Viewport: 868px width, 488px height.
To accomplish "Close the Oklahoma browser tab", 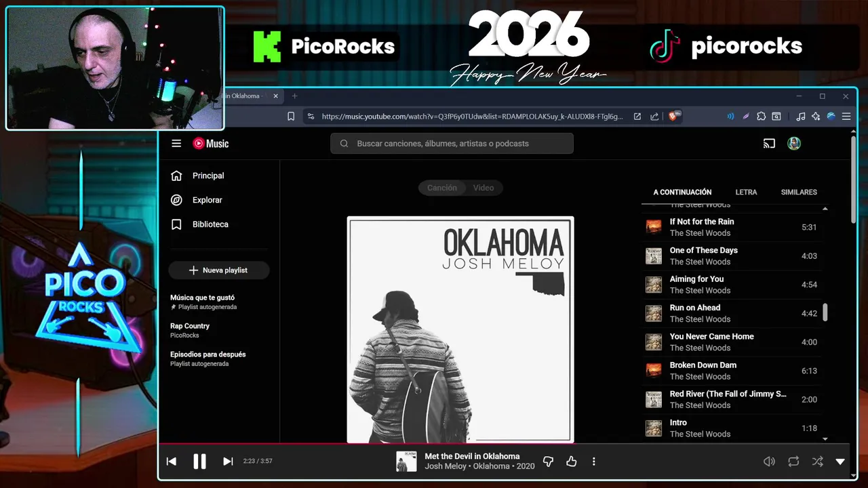I will click(x=275, y=96).
